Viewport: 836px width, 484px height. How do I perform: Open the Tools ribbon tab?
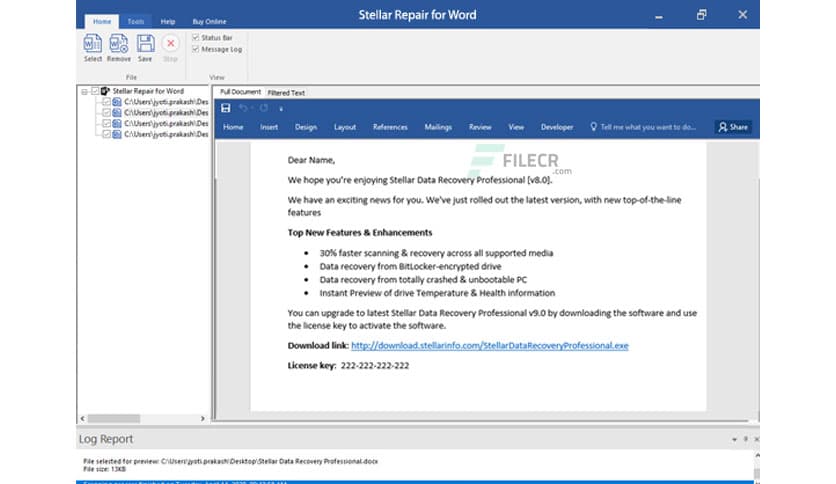click(x=135, y=21)
